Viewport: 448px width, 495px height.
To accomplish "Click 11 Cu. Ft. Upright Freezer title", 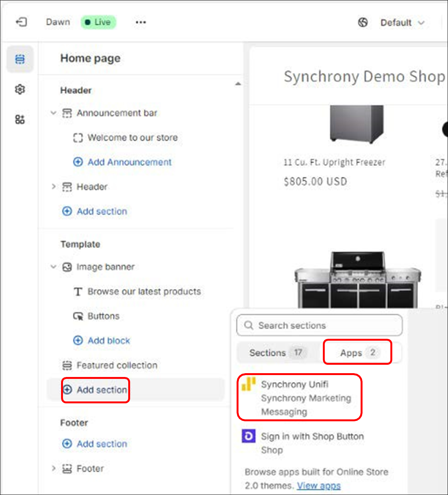I will click(334, 162).
